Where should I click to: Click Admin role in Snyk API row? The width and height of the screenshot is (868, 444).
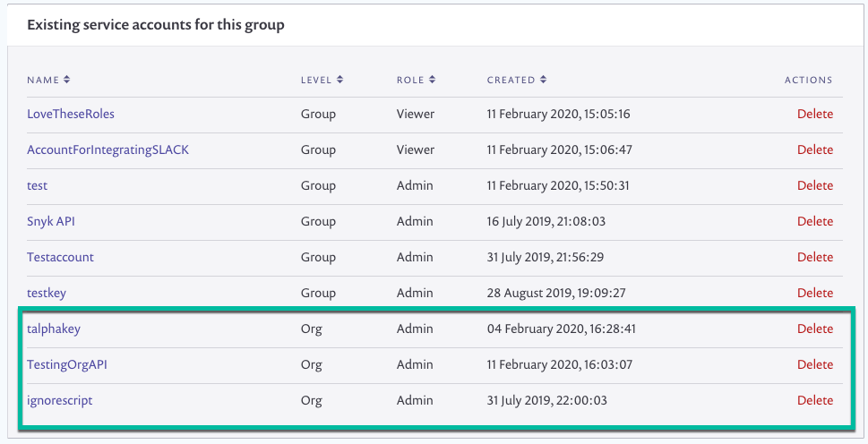(415, 222)
